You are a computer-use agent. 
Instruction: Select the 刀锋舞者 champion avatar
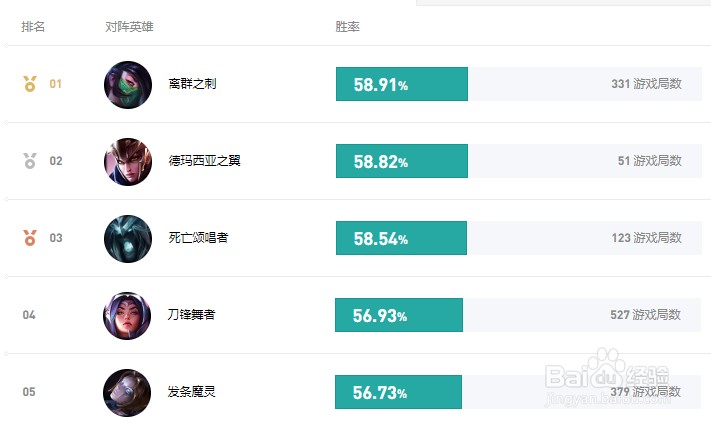(127, 316)
